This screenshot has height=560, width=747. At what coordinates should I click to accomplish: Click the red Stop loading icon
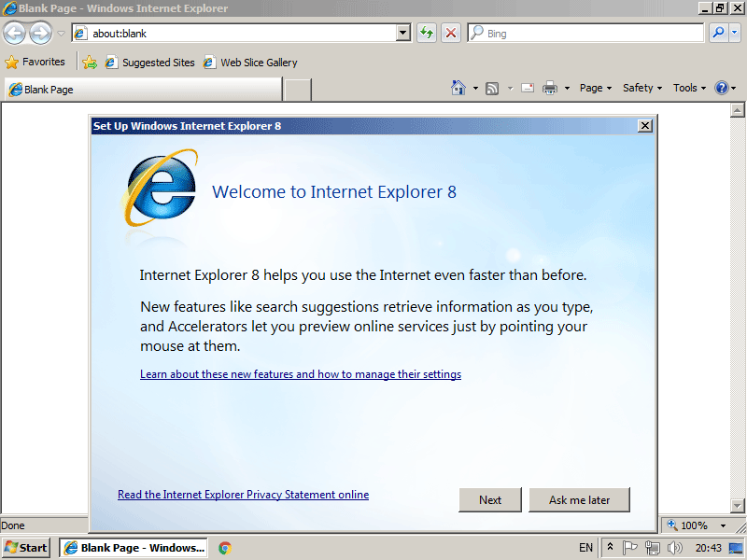pyautogui.click(x=451, y=34)
